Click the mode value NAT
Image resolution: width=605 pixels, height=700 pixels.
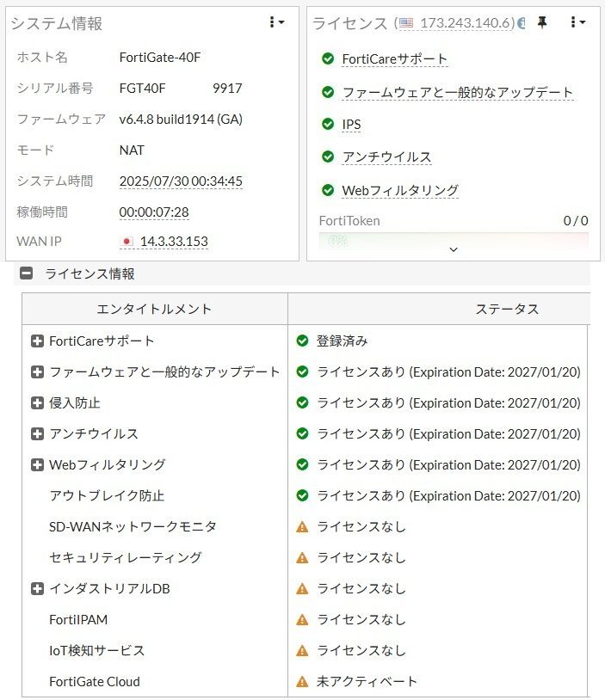pyautogui.click(x=132, y=150)
